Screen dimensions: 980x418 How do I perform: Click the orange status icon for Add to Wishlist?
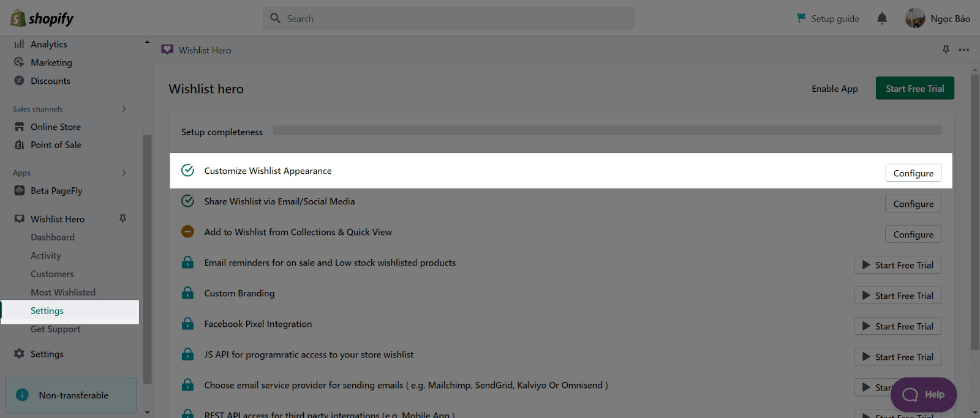click(x=188, y=231)
